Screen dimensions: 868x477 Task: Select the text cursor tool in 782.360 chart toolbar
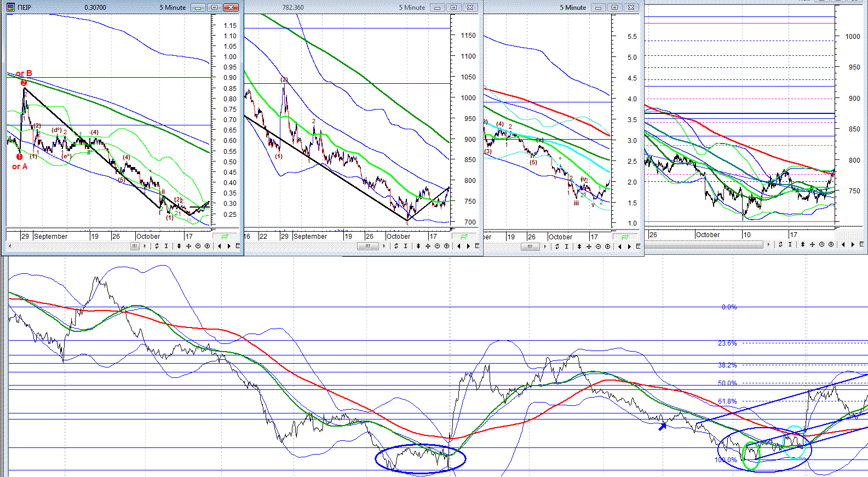coord(405,246)
